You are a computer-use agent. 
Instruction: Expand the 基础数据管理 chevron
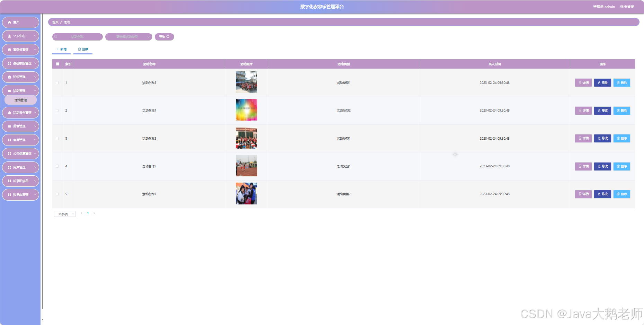(x=35, y=63)
